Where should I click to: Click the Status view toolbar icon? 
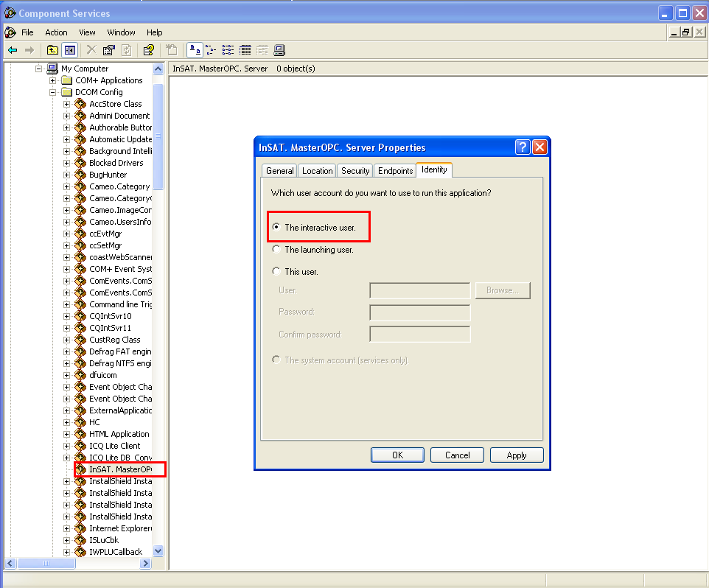pos(262,50)
